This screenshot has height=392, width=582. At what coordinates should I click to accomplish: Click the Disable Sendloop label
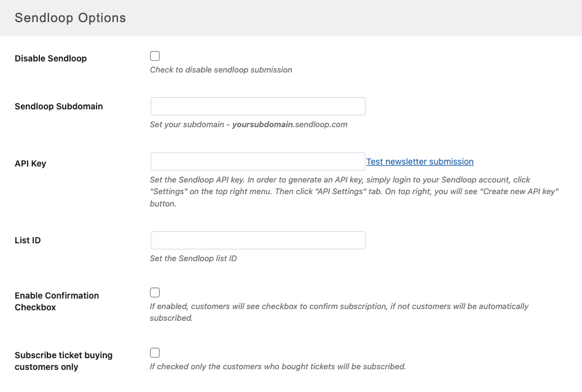pos(50,58)
